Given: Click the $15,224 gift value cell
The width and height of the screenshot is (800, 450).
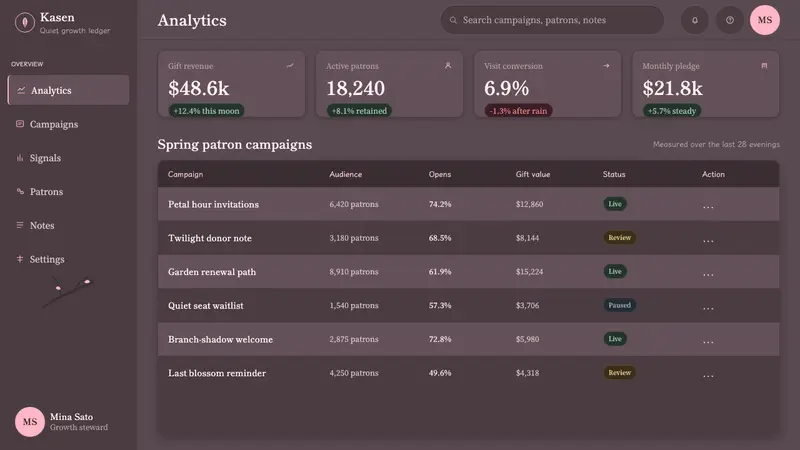Looking at the screenshot, I should click(x=529, y=271).
